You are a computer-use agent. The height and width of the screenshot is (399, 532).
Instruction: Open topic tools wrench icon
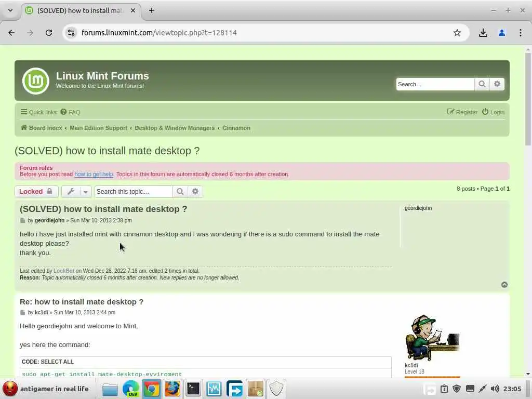(x=71, y=192)
